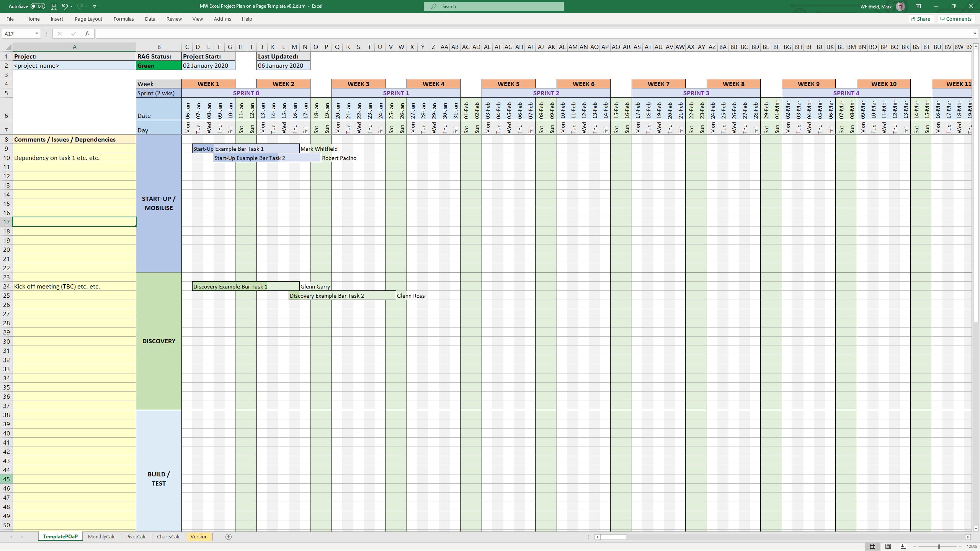Select Normal view icon in status bar

click(873, 546)
